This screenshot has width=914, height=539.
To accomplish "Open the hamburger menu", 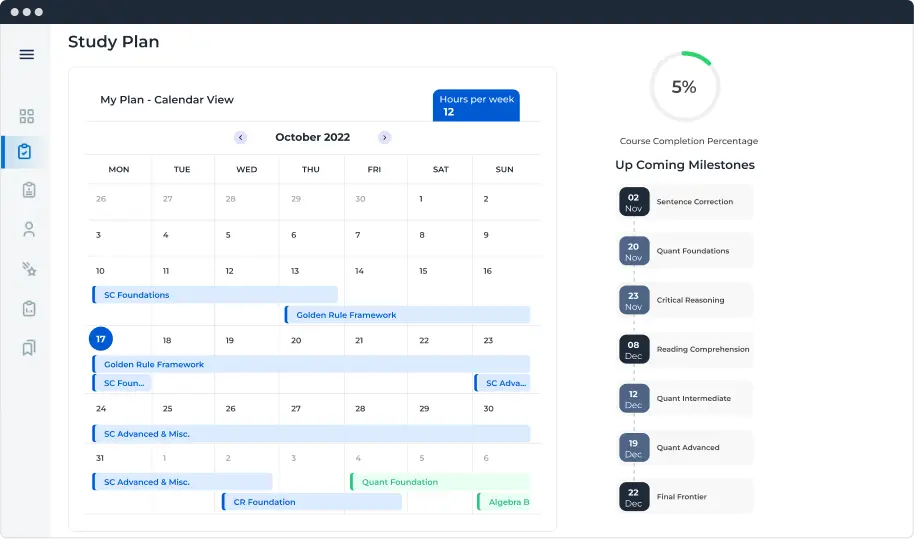I will click(x=27, y=54).
